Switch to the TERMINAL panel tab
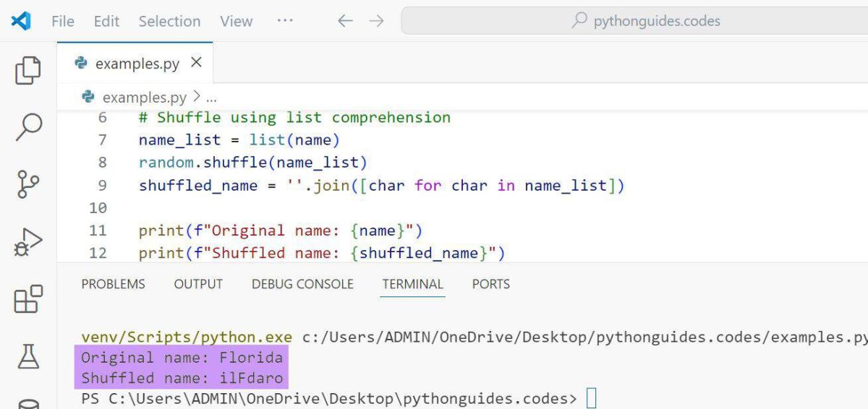868x409 pixels. pyautogui.click(x=413, y=284)
